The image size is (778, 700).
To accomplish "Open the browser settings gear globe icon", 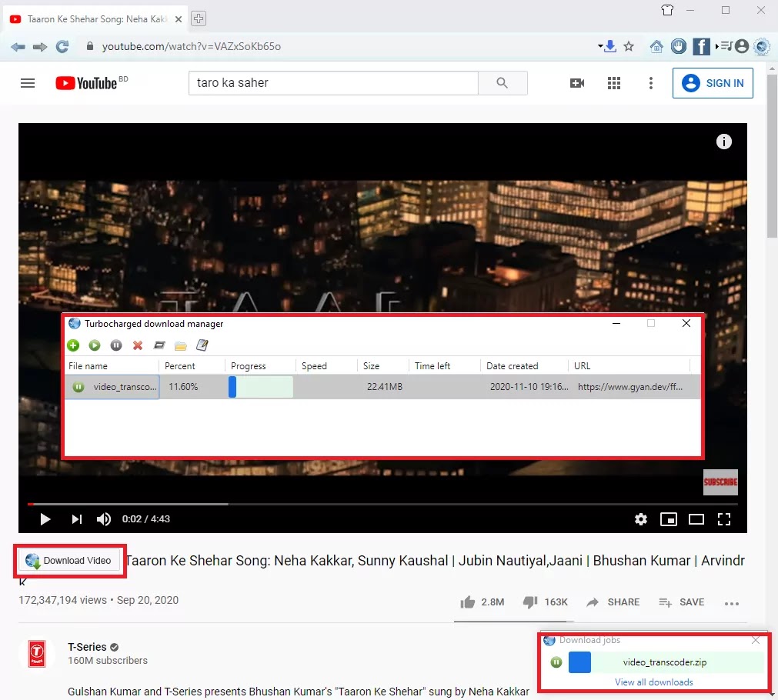I will click(x=762, y=47).
